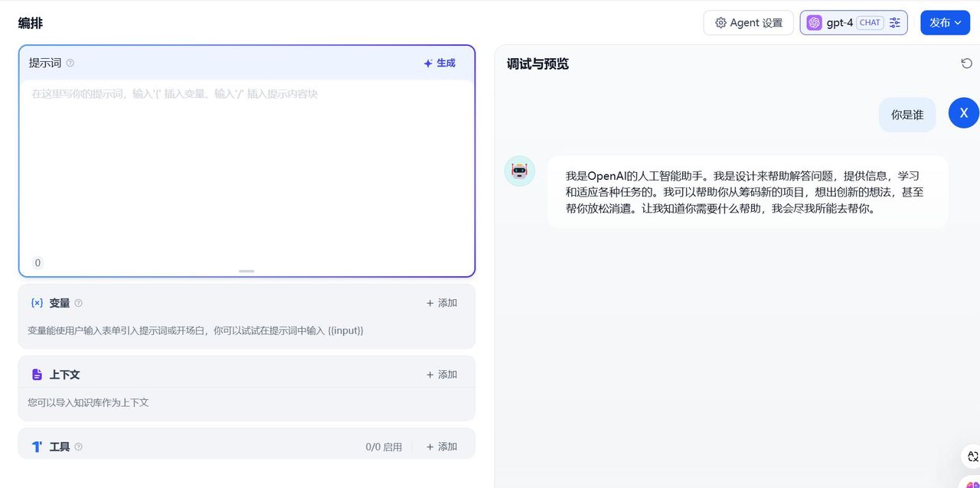Click the 提示词 help icon
Viewport: 980px width, 488px height.
[x=70, y=63]
